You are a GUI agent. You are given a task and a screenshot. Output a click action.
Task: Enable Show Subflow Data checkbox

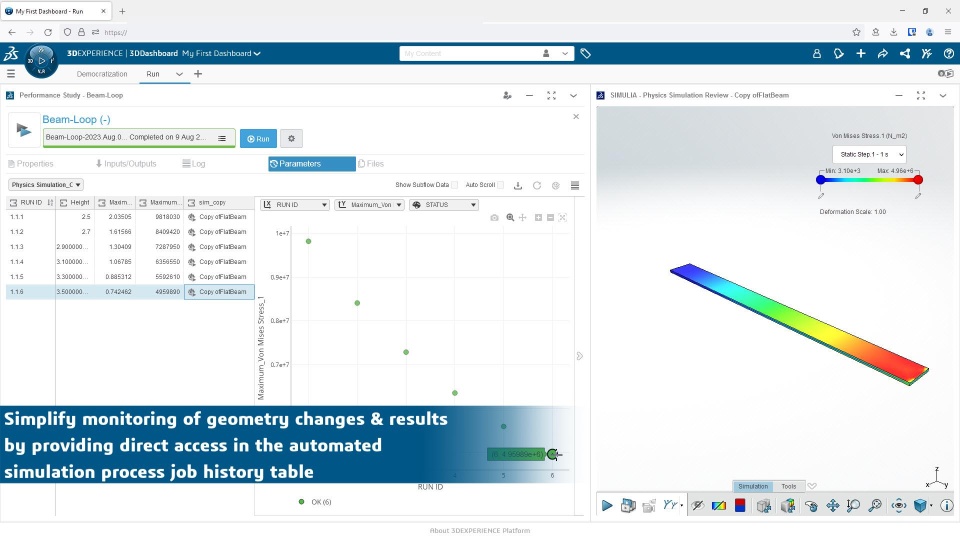(454, 185)
